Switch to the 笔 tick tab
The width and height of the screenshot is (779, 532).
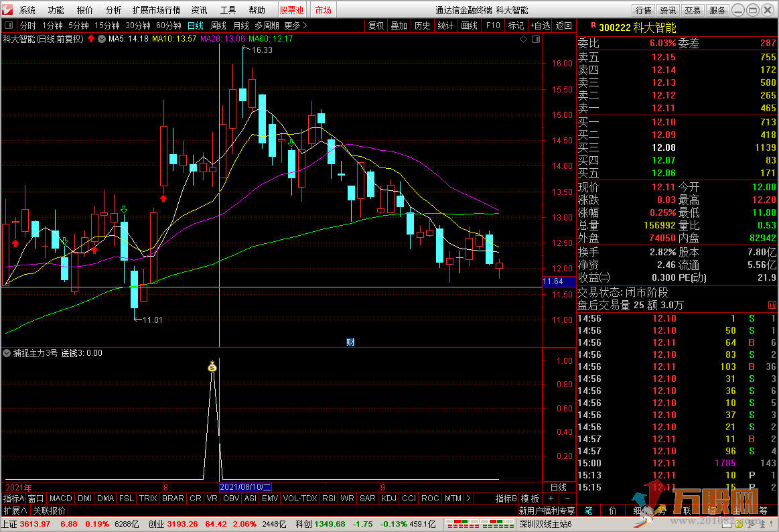588,511
